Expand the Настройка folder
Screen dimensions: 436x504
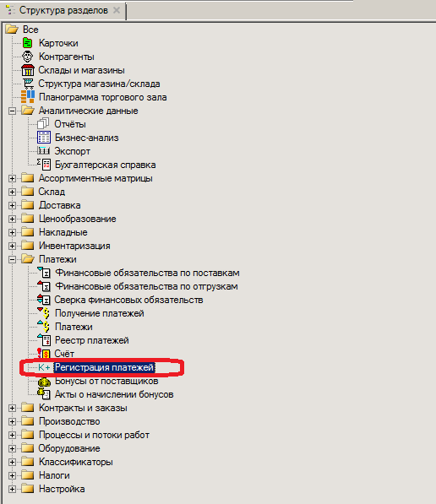(12, 489)
